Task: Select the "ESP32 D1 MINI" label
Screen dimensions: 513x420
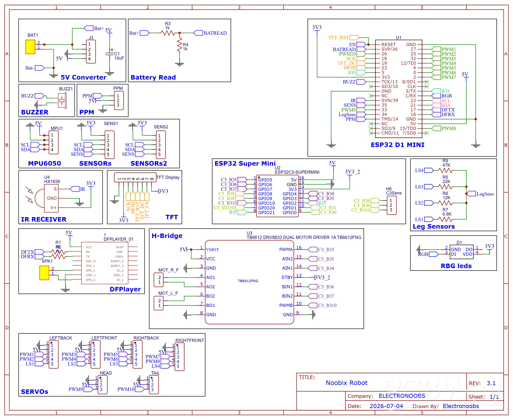Action: click(x=398, y=145)
